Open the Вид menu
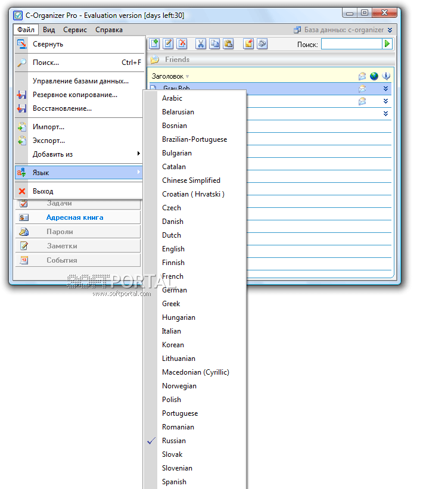The width and height of the screenshot is (448, 489). 49,30
